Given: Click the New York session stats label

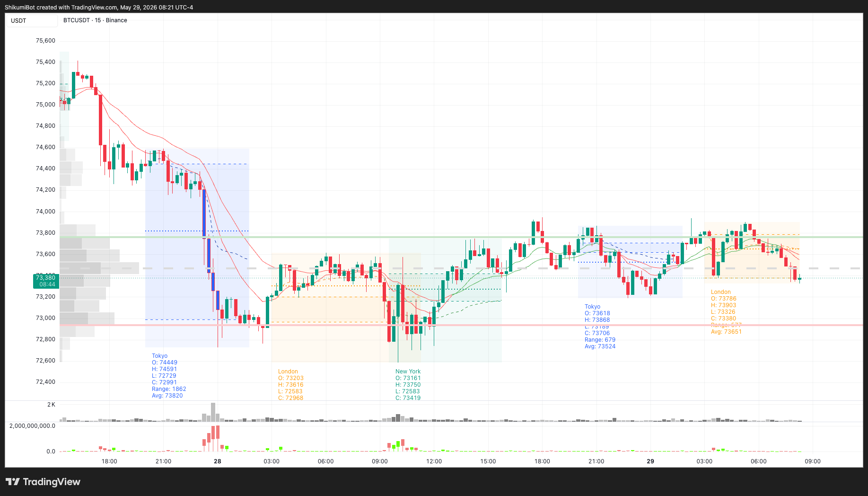Looking at the screenshot, I should pyautogui.click(x=408, y=385).
